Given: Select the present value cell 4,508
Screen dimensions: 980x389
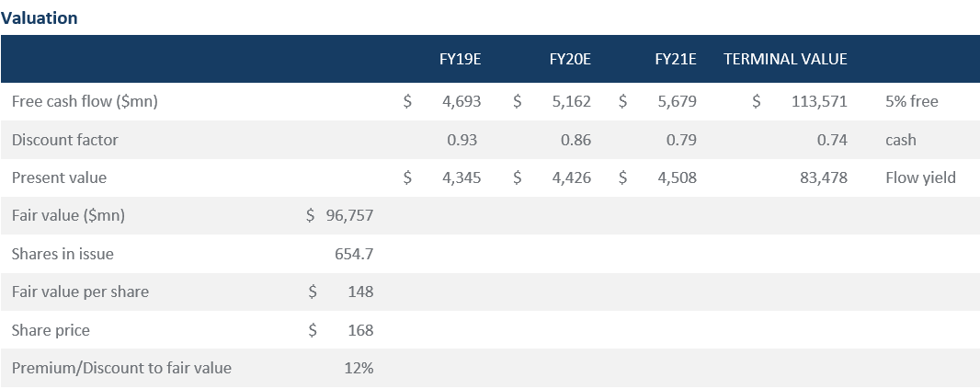Looking at the screenshot, I should pos(677,178).
